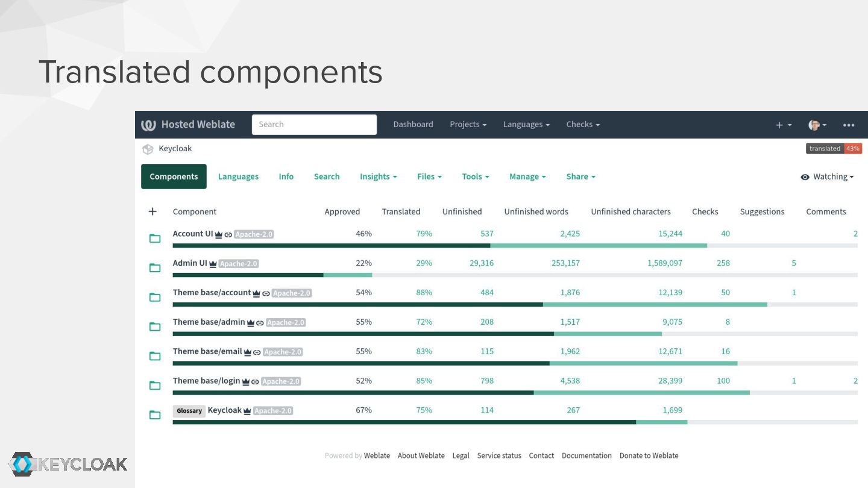Open the Theme base/admin component
The width and height of the screenshot is (868, 488).
pos(209,322)
